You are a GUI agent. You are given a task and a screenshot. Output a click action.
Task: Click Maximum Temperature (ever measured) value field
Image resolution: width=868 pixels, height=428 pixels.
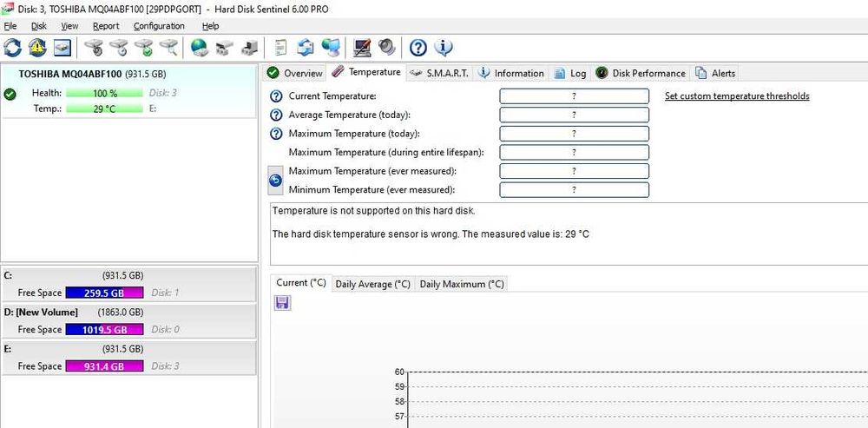tap(574, 171)
